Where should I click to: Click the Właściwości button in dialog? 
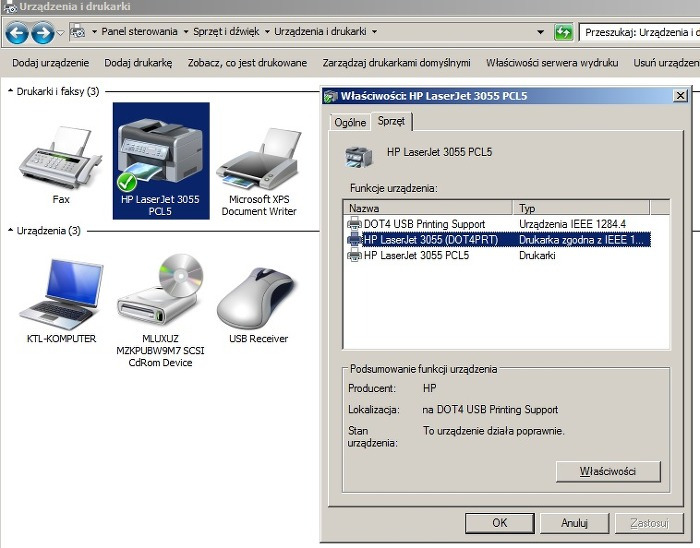click(608, 471)
